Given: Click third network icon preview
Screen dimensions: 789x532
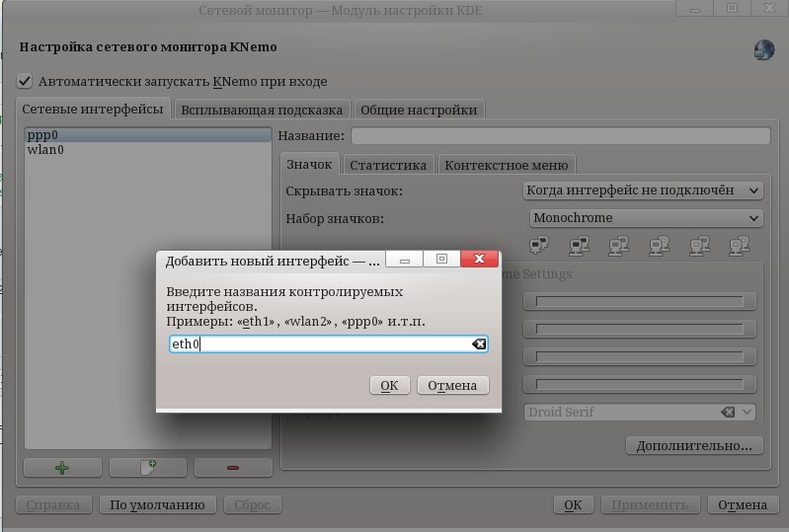Looking at the screenshot, I should coord(619,246).
